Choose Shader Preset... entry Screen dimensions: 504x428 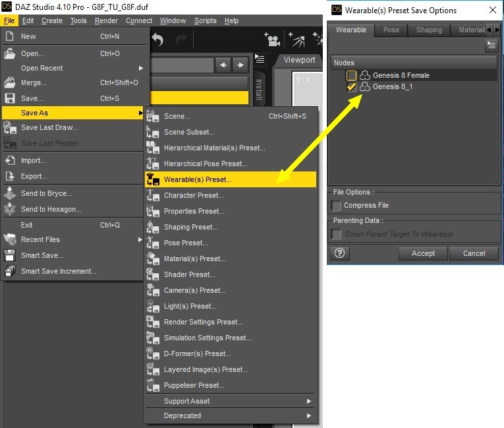click(x=231, y=274)
